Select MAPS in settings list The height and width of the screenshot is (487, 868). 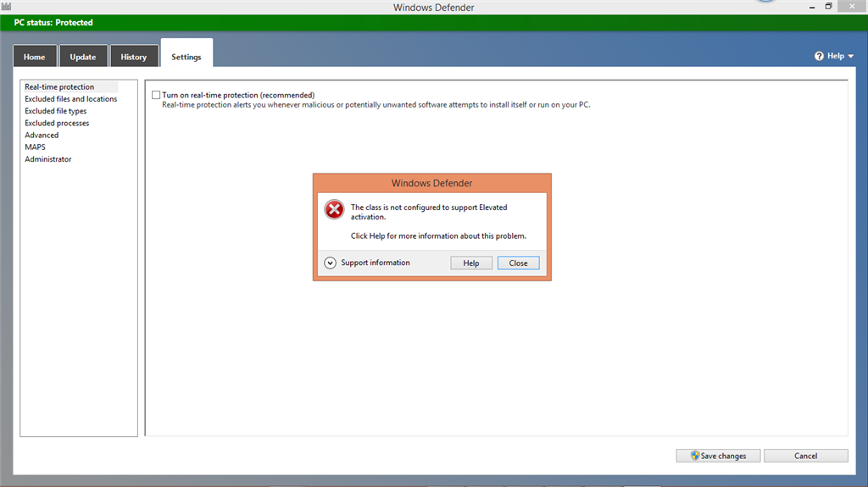(x=35, y=147)
